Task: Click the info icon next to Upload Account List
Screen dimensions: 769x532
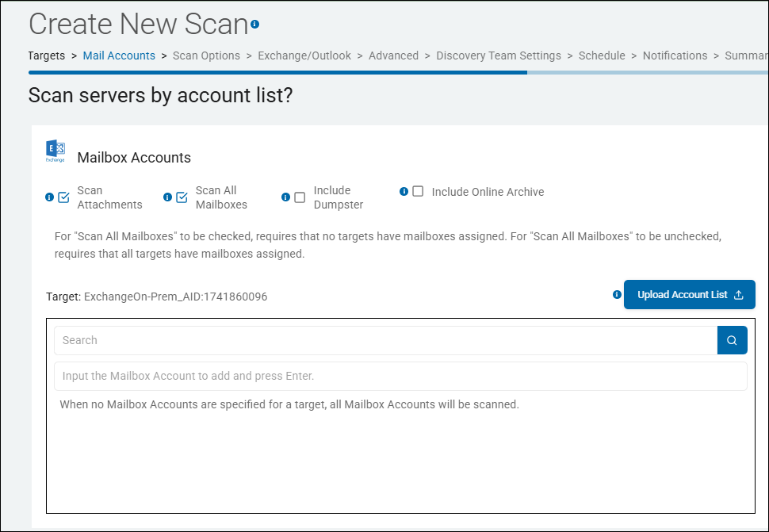Action: tap(617, 294)
